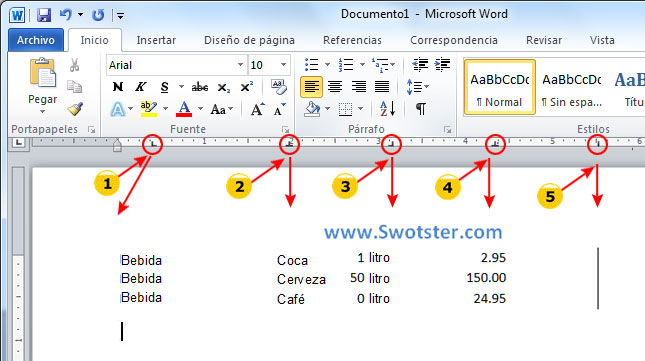Click the Cut scissors icon
The width and height of the screenshot is (645, 361).
74,65
